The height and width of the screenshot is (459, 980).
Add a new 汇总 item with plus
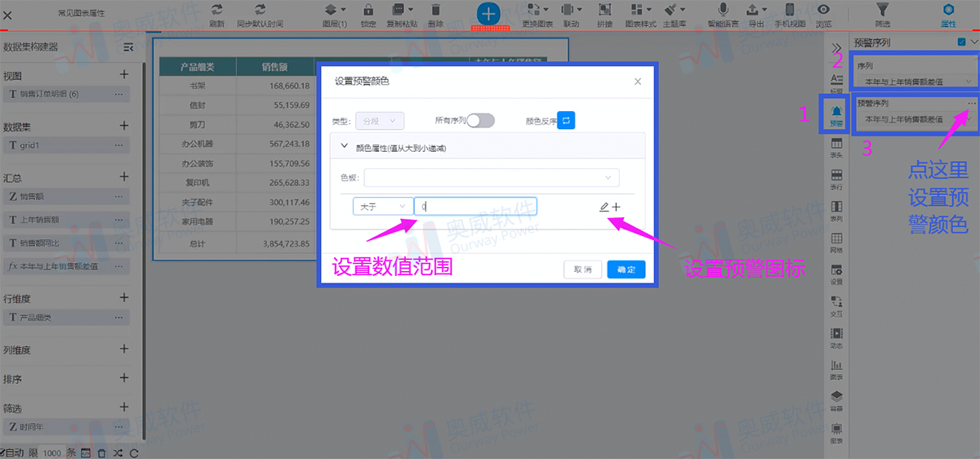[124, 176]
